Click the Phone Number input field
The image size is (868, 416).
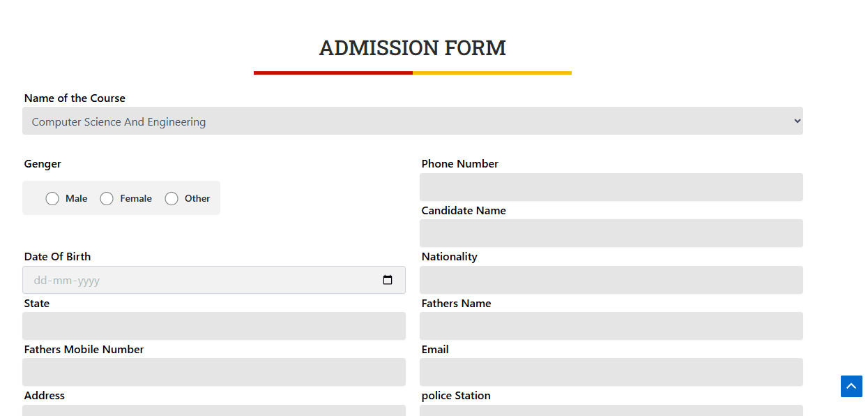coord(611,187)
